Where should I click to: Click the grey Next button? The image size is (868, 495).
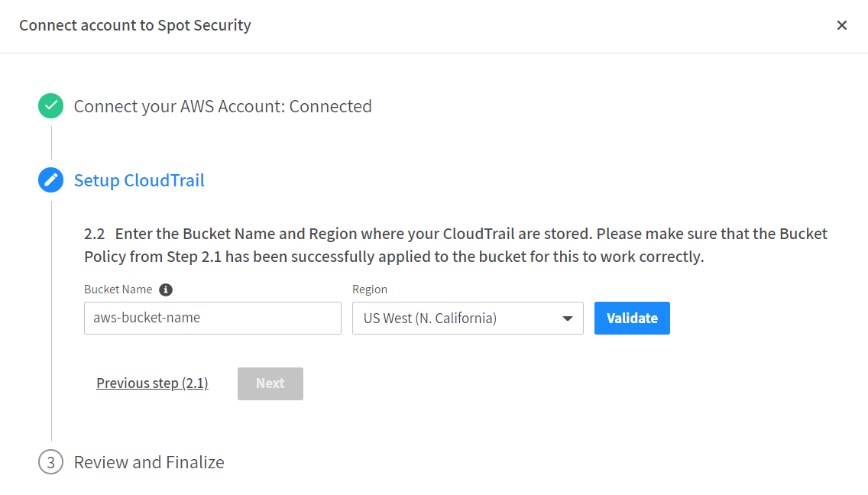pyautogui.click(x=270, y=383)
